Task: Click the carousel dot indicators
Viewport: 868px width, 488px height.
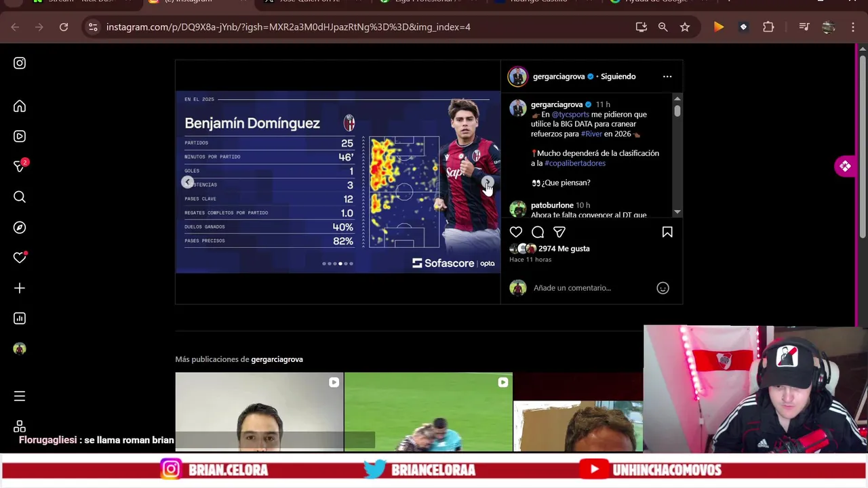Action: point(338,264)
